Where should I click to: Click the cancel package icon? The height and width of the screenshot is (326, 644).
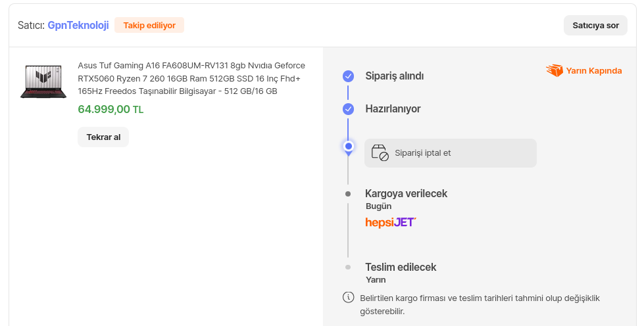(x=380, y=152)
